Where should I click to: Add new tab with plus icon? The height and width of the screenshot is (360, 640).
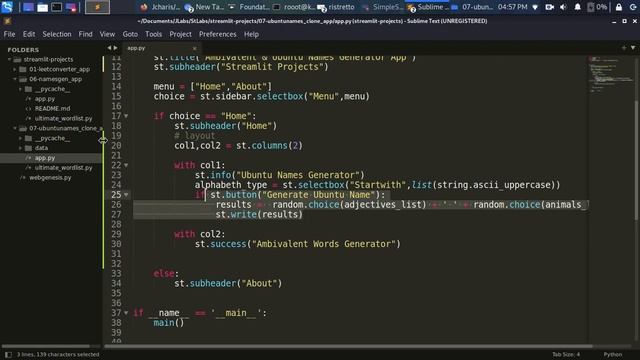(624, 48)
